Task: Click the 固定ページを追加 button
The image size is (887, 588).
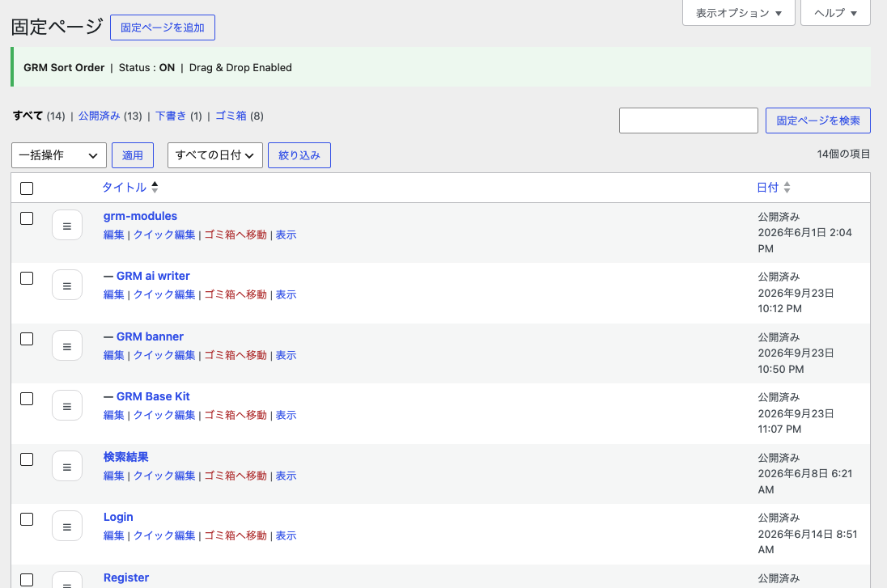Action: 163,27
